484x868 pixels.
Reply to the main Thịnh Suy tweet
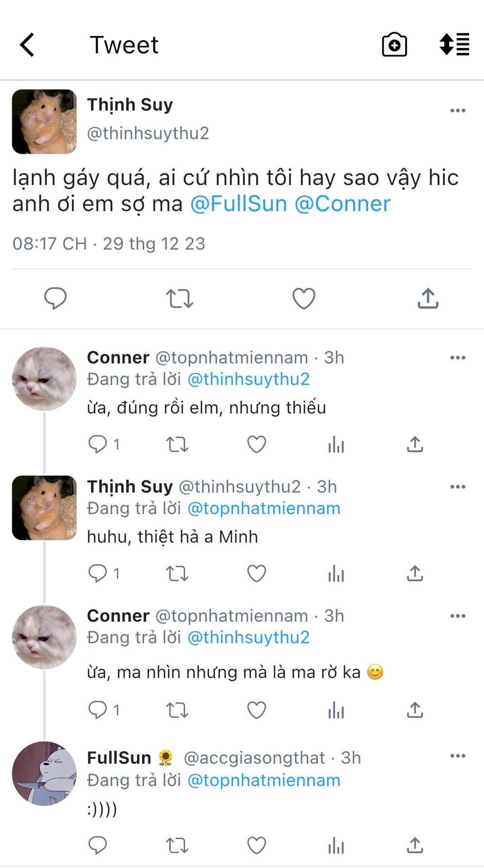click(55, 298)
